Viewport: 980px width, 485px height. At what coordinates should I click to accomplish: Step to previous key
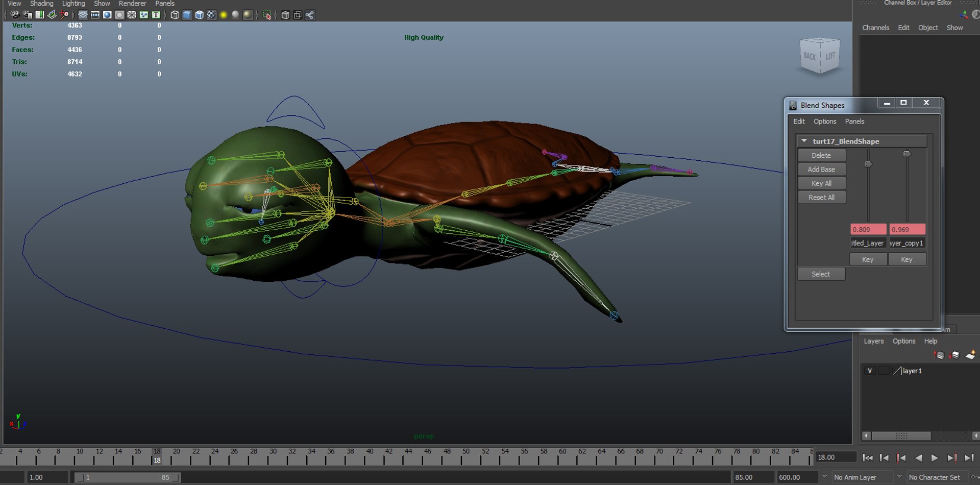click(x=901, y=458)
